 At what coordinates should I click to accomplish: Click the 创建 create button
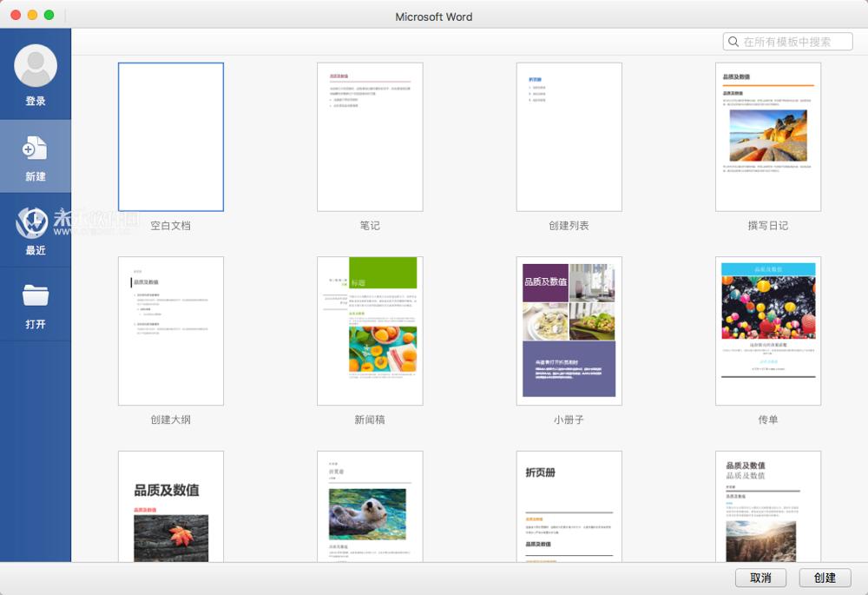[823, 577]
